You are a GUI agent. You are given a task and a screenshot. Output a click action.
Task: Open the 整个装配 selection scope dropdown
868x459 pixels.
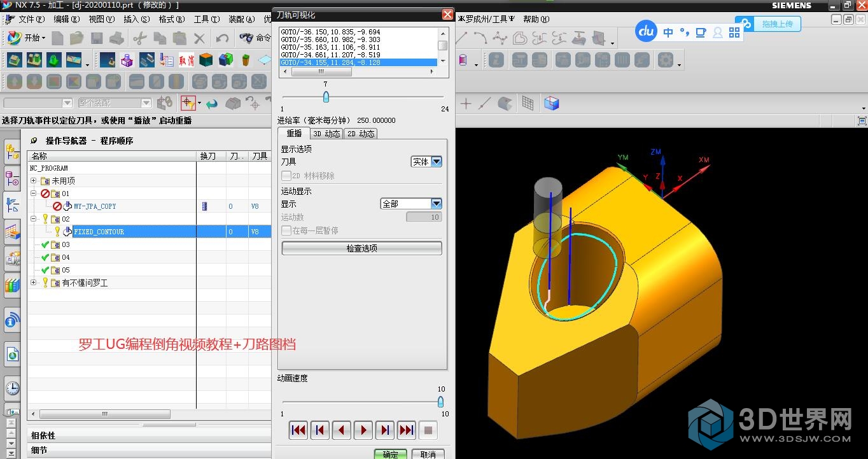pyautogui.click(x=115, y=102)
